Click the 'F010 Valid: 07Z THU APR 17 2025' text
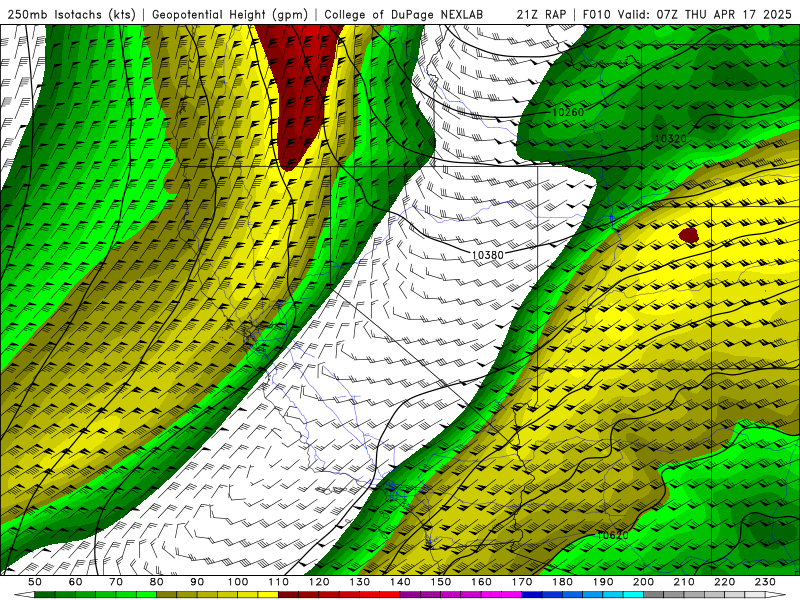 [687, 14]
